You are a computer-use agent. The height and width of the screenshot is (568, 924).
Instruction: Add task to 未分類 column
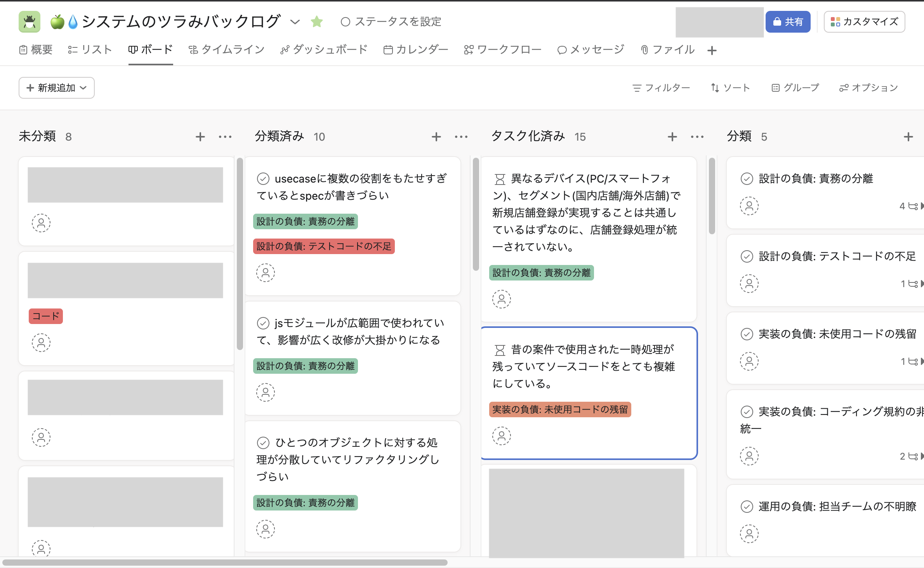point(200,137)
